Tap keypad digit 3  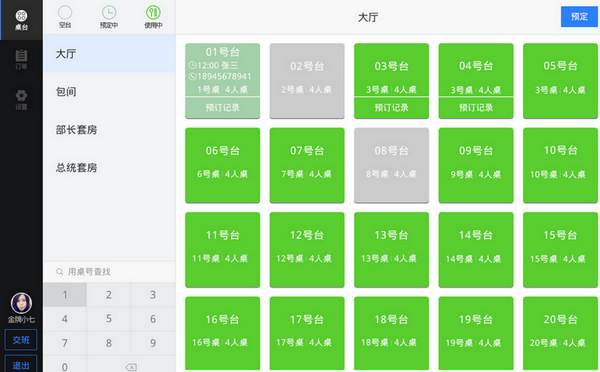(x=153, y=295)
